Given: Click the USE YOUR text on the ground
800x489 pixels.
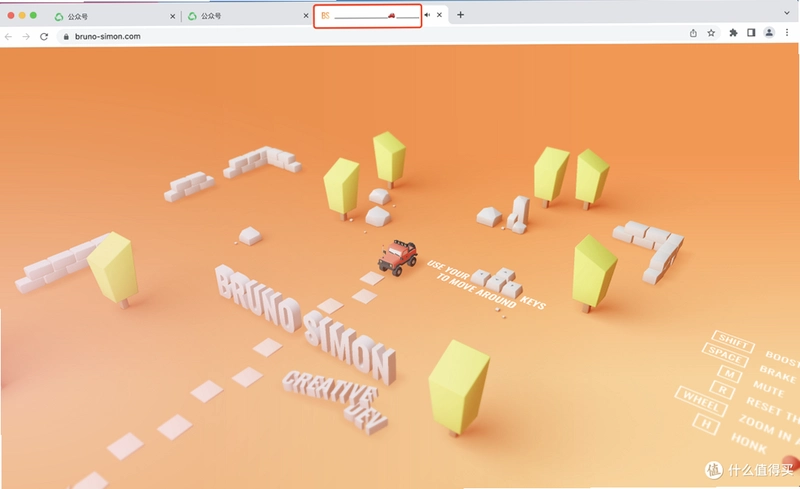Looking at the screenshot, I should [x=448, y=269].
